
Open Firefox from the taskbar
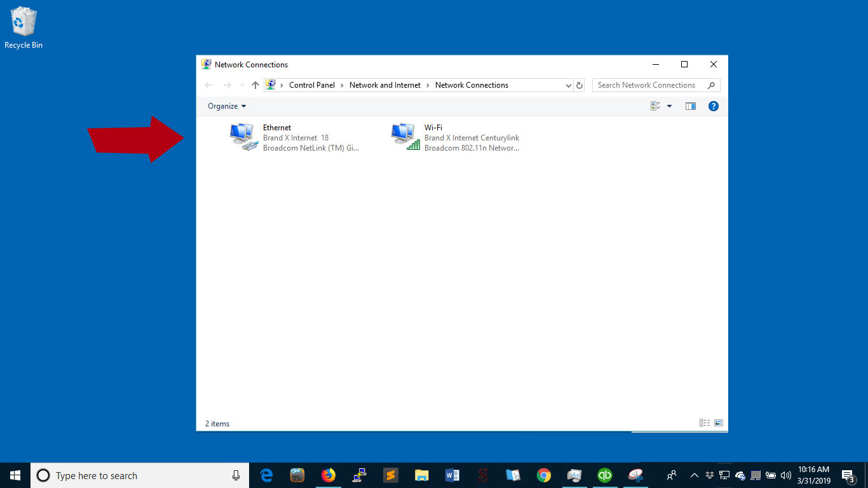328,475
